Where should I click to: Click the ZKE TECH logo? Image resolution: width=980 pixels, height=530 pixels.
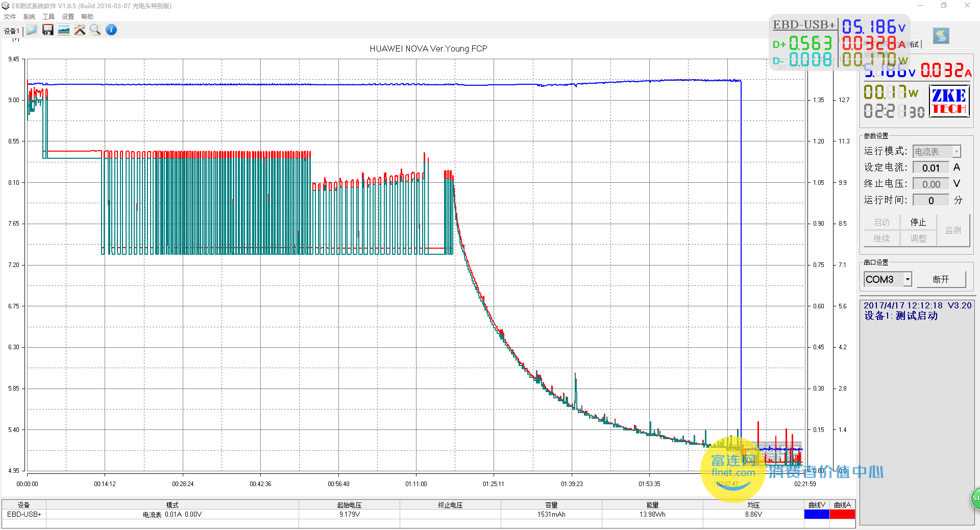[x=949, y=102]
